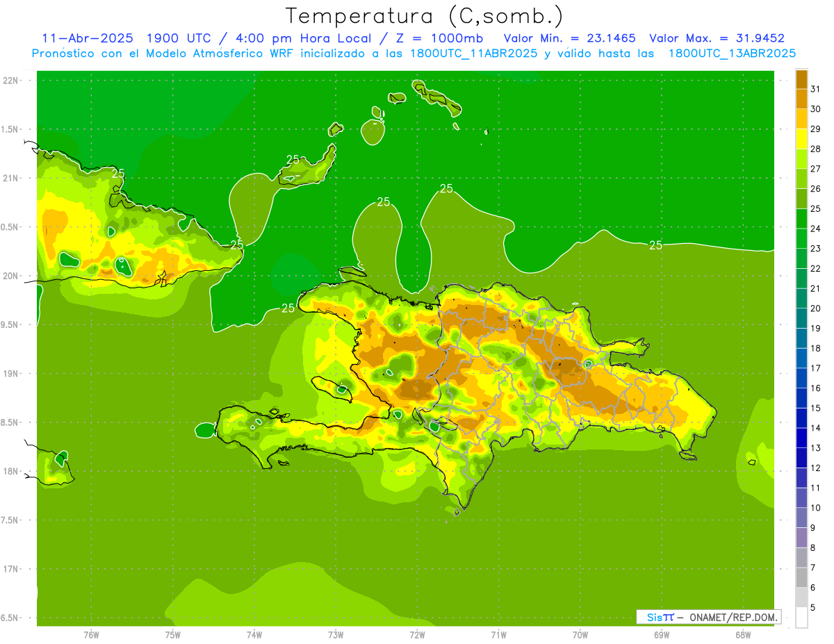Click legend value 12 on color scale

(816, 468)
